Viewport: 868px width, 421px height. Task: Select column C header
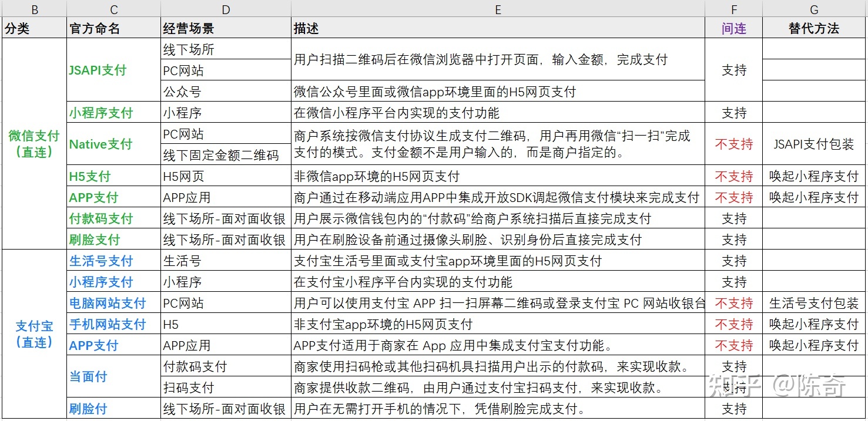click(113, 9)
